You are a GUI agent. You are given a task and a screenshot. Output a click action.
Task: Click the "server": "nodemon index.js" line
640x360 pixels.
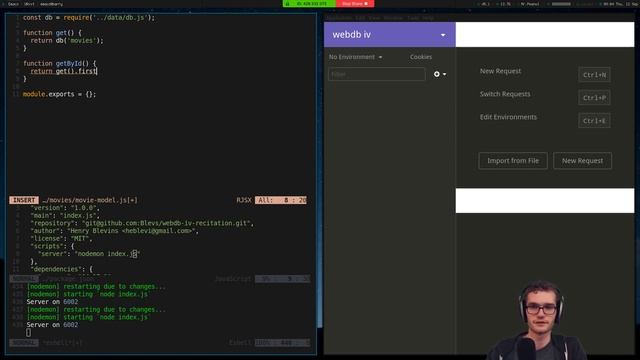[x=89, y=254]
